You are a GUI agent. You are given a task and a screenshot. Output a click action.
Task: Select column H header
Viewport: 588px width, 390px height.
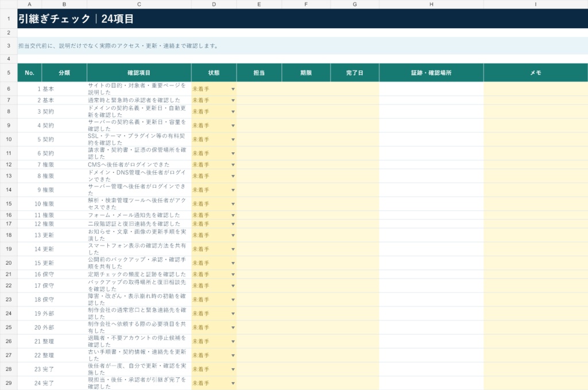(431, 4)
